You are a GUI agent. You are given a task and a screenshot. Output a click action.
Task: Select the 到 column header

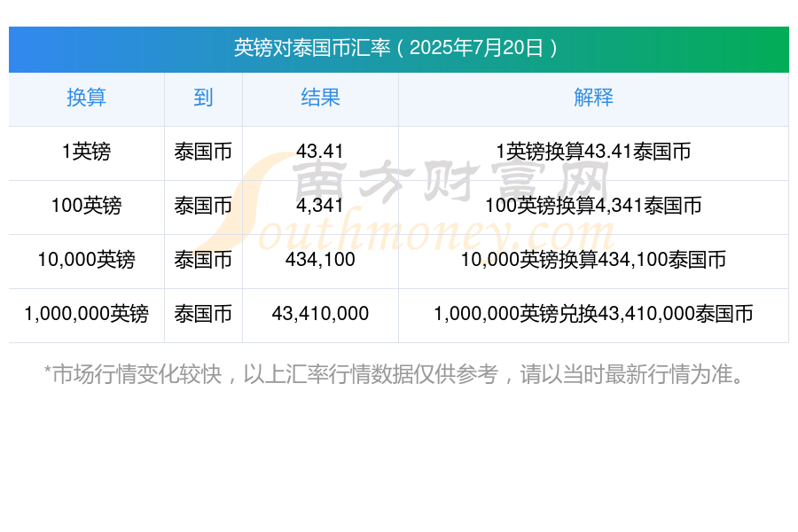[x=203, y=98]
